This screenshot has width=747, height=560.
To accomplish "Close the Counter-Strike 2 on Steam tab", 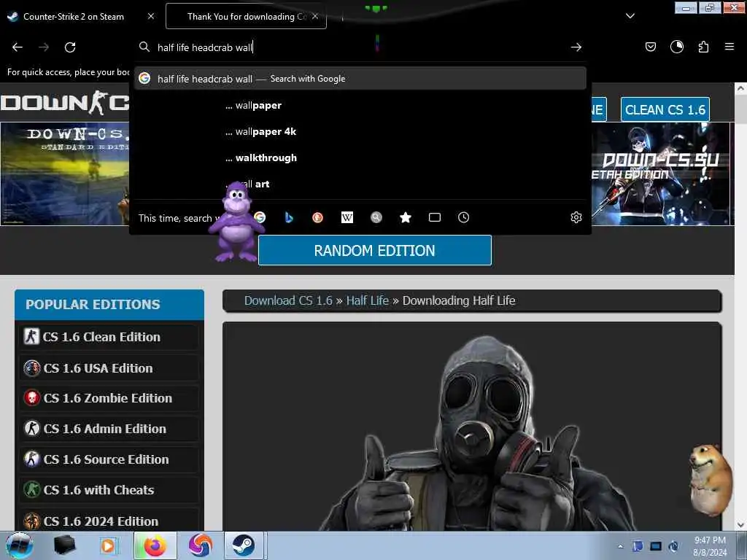I will point(150,16).
